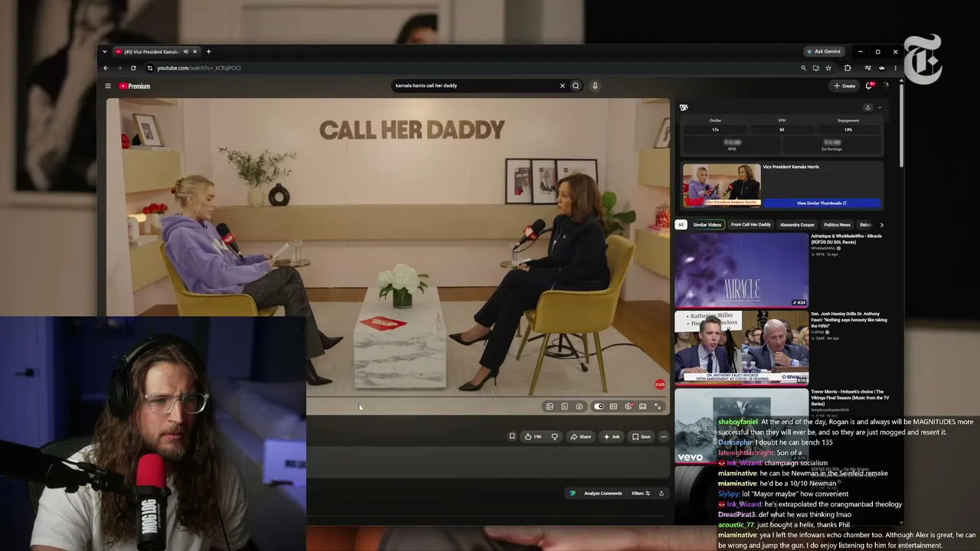Open the Ask AI button
Viewport: 980px width, 551px height.
[612, 436]
